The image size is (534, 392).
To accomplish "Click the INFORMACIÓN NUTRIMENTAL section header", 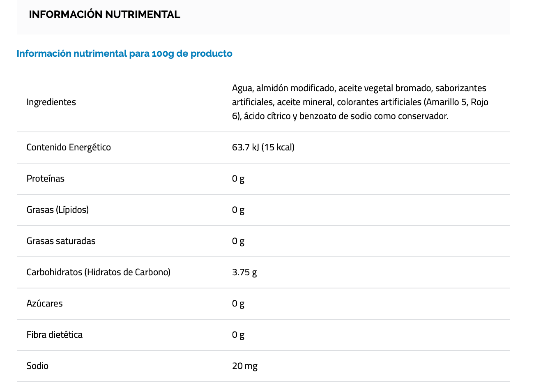I will pos(104,14).
